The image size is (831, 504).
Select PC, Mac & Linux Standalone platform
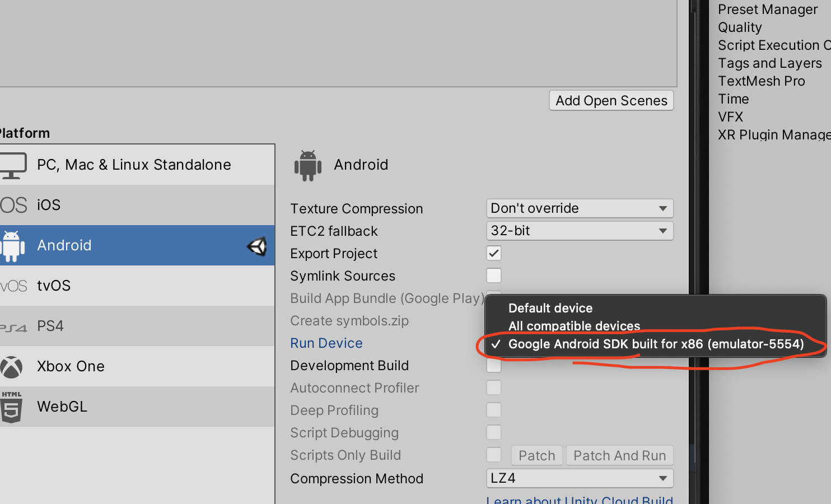coord(137,165)
